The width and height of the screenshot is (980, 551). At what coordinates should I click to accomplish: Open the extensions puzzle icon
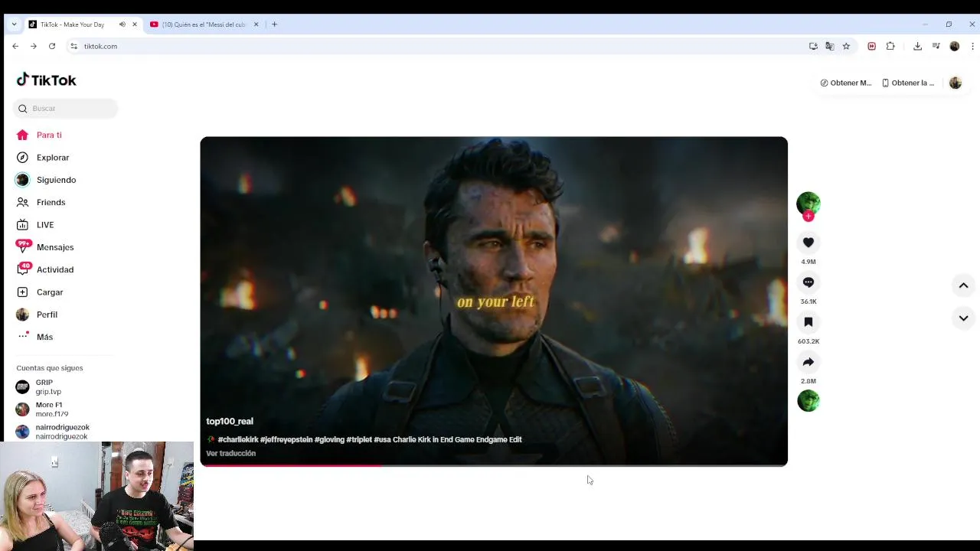(x=890, y=46)
